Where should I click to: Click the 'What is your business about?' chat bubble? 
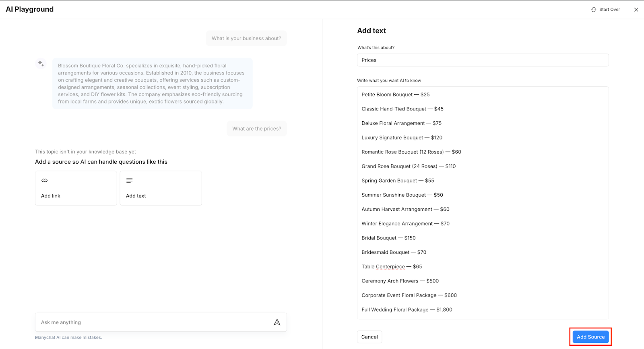coord(246,38)
